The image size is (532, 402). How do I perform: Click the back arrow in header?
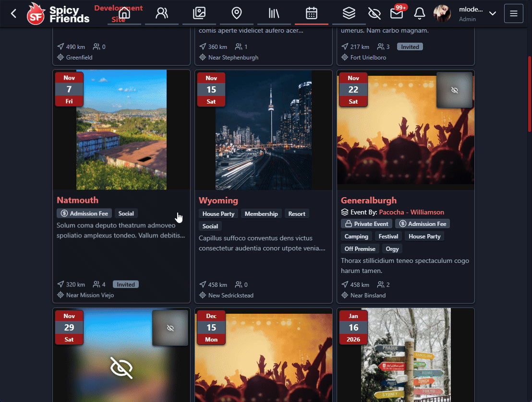tap(13, 13)
